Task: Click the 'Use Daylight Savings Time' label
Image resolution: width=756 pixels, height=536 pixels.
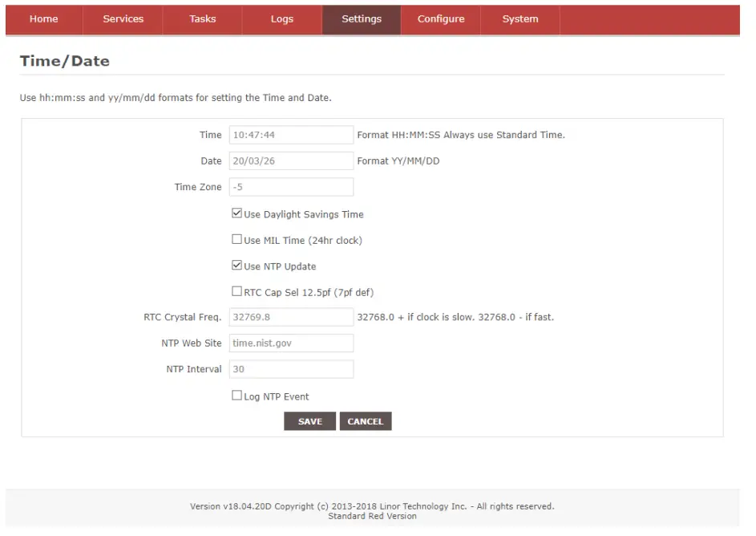Action: coord(304,215)
